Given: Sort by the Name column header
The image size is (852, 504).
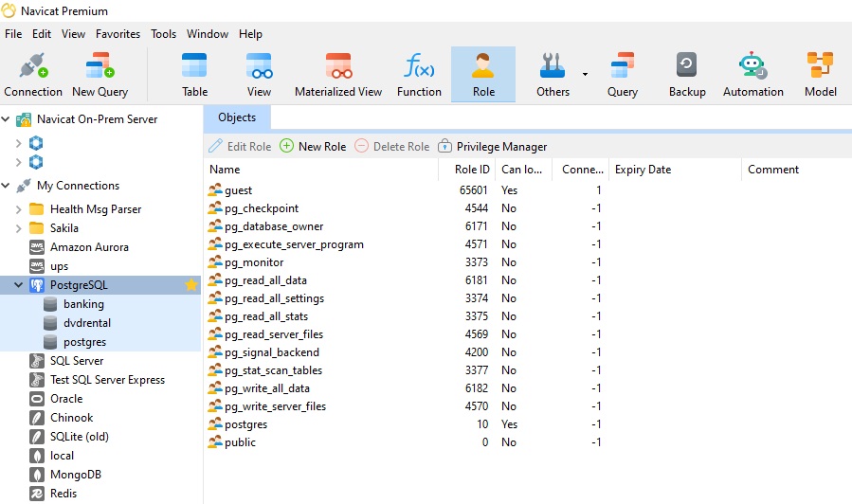Looking at the screenshot, I should tap(321, 170).
